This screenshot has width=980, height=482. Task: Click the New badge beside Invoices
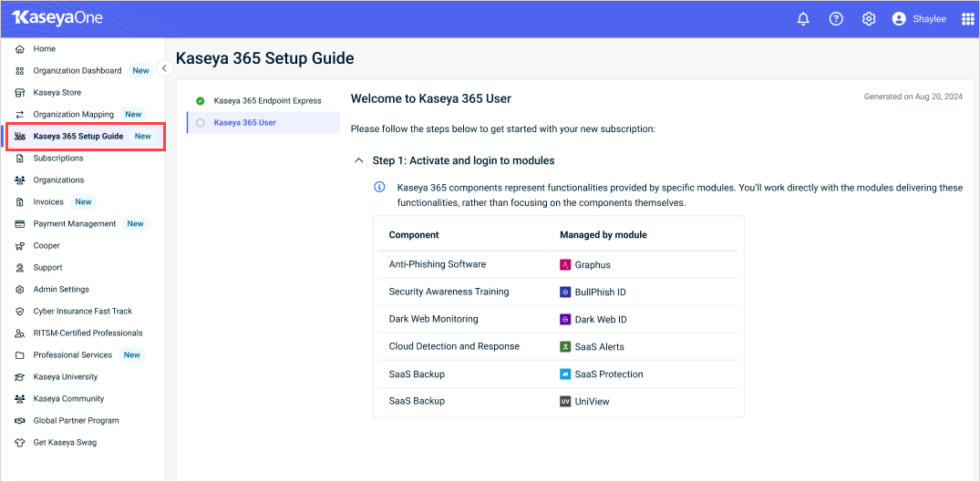(83, 201)
